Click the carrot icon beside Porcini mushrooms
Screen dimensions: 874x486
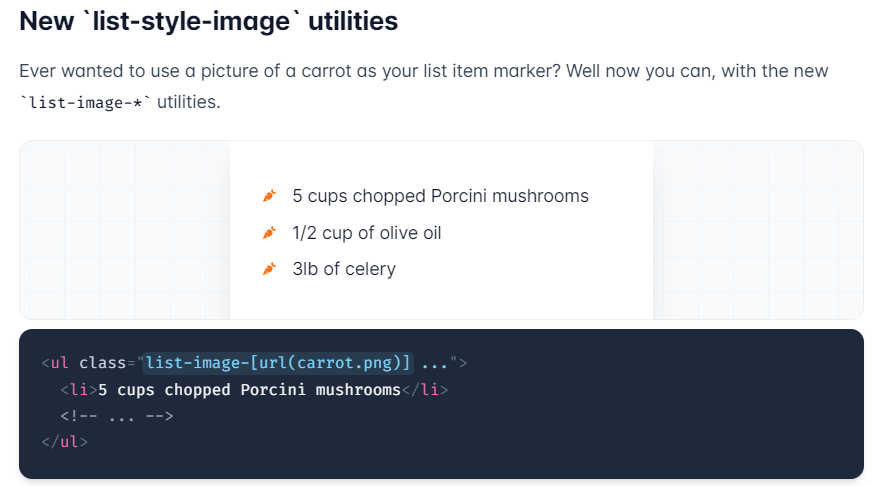coord(268,196)
